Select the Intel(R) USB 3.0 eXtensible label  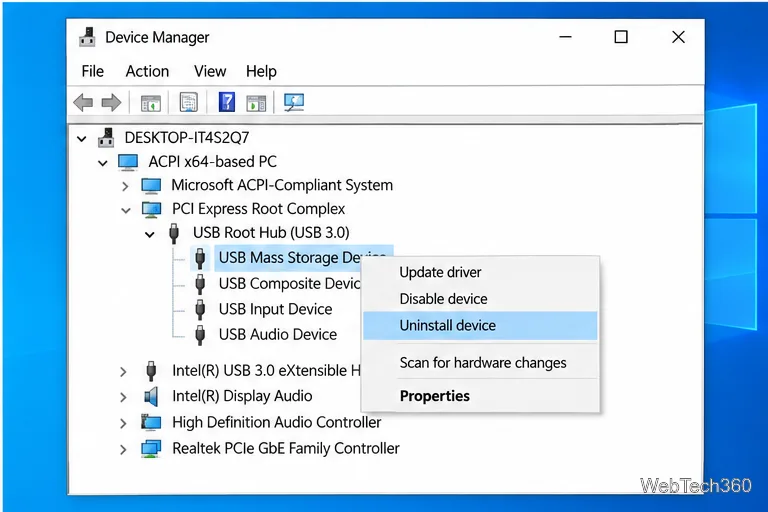tap(266, 371)
